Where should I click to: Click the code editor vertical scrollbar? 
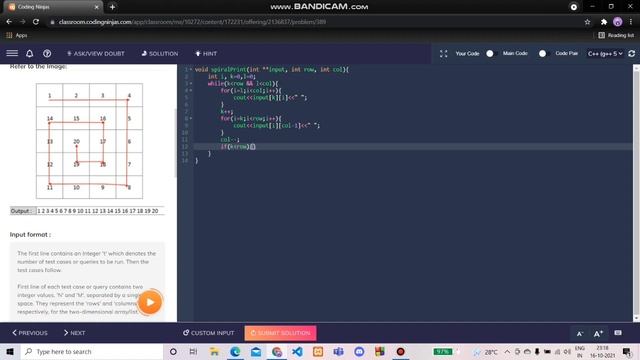click(636, 193)
